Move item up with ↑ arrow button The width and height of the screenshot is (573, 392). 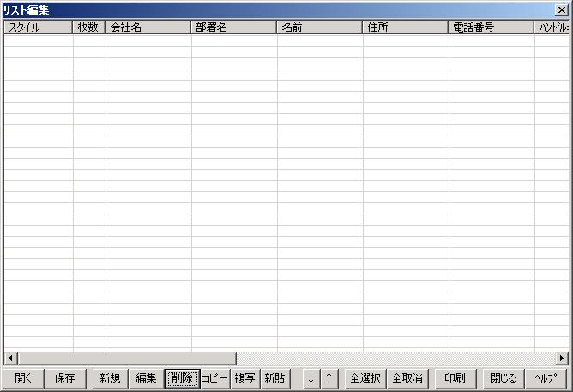(329, 378)
